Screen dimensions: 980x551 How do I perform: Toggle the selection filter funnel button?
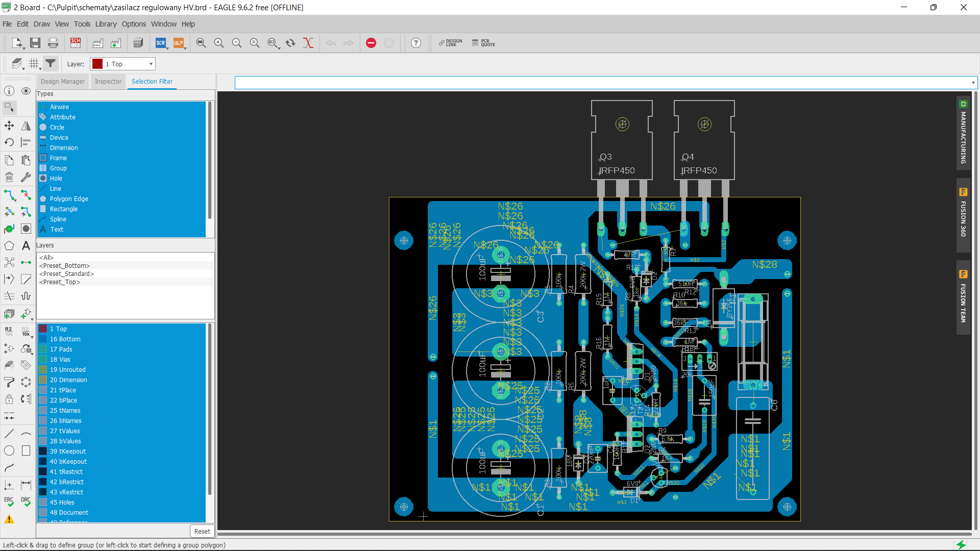coord(51,64)
